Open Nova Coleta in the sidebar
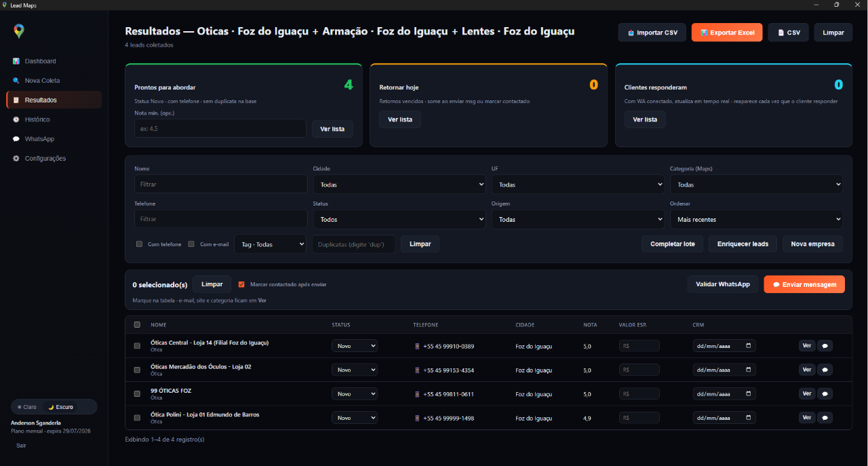This screenshot has width=868, height=466. coord(54,81)
